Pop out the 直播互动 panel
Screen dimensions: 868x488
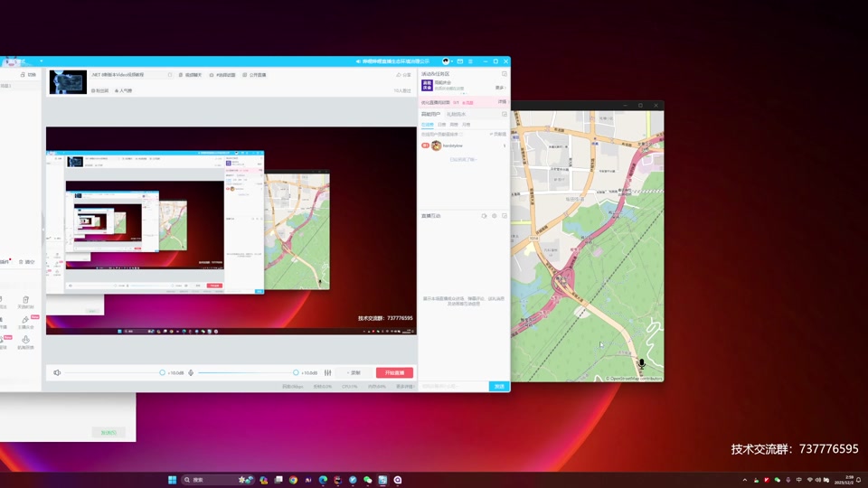505,216
